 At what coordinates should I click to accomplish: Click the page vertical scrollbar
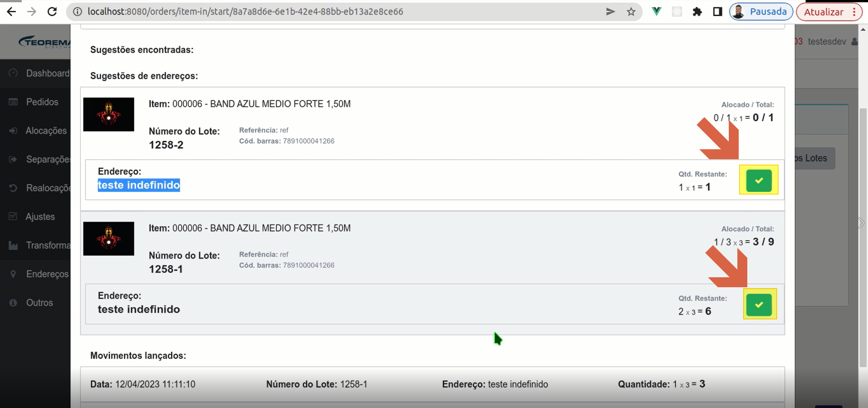tap(863, 237)
